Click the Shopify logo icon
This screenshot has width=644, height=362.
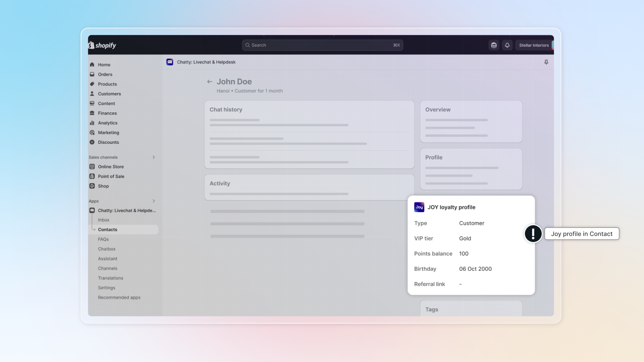pos(91,45)
